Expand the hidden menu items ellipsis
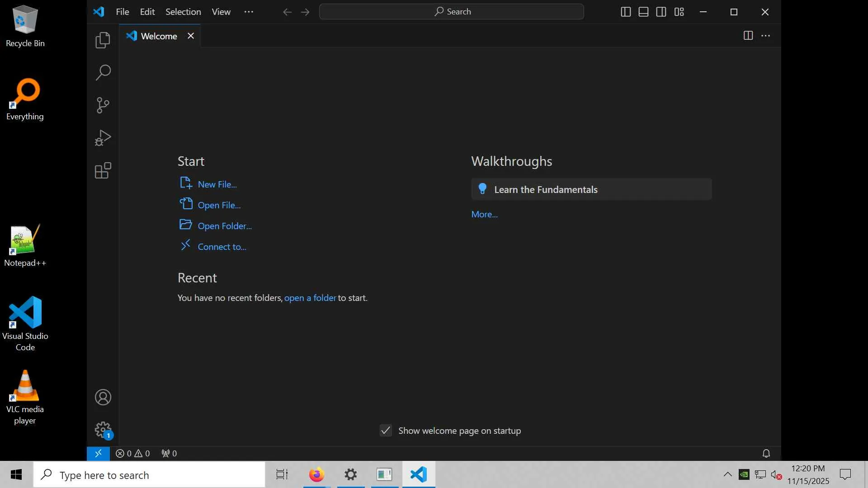This screenshot has width=868, height=488. [249, 12]
